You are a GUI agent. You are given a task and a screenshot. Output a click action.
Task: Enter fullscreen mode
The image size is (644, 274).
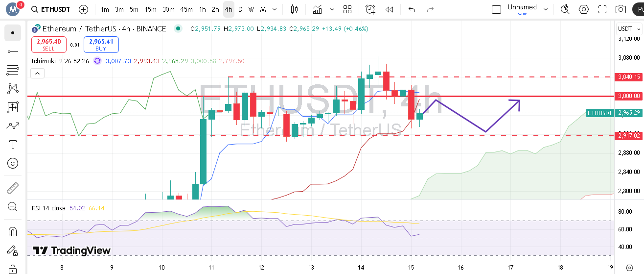pos(602,9)
